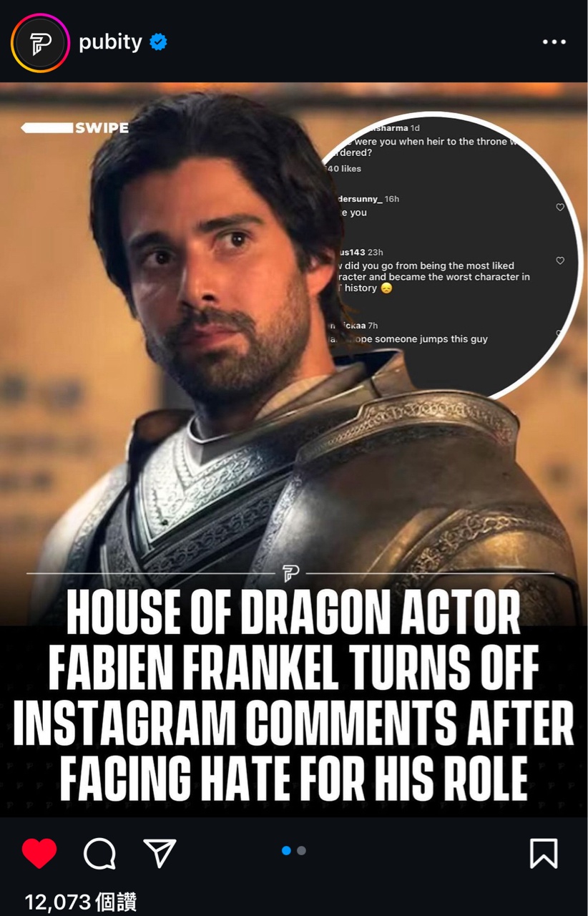The width and height of the screenshot is (588, 916).
Task: View the 12,073 likes list
Action: [80, 902]
